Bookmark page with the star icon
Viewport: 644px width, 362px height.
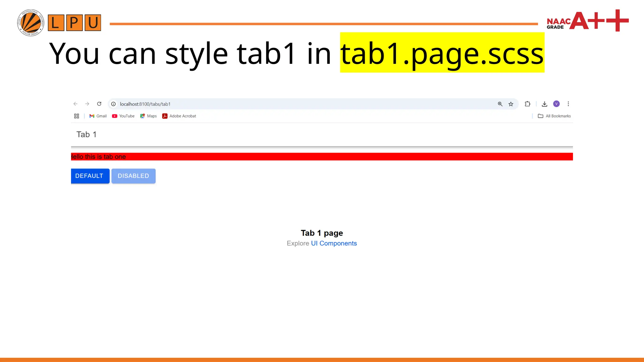511,104
